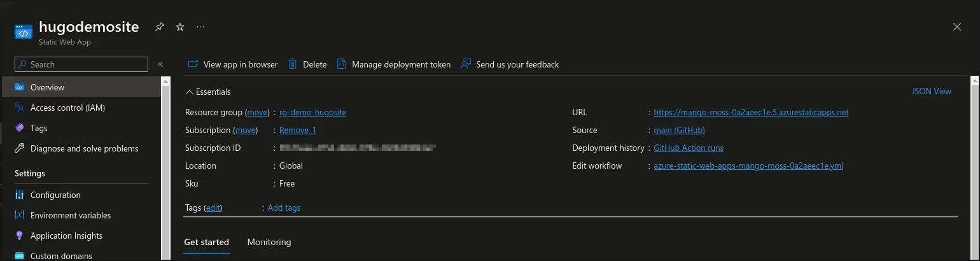This screenshot has width=980, height=261.
Task: Click the Delete toolbar button
Action: pyautogui.click(x=307, y=64)
